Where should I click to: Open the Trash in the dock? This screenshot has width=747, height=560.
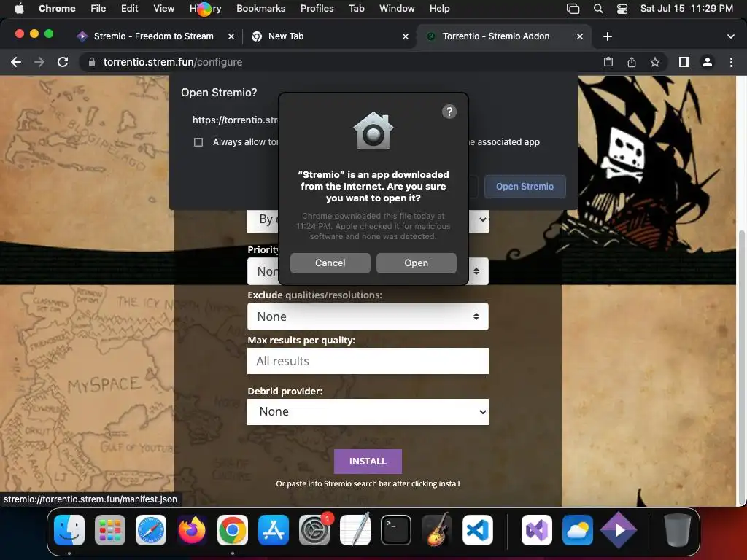[x=677, y=530]
